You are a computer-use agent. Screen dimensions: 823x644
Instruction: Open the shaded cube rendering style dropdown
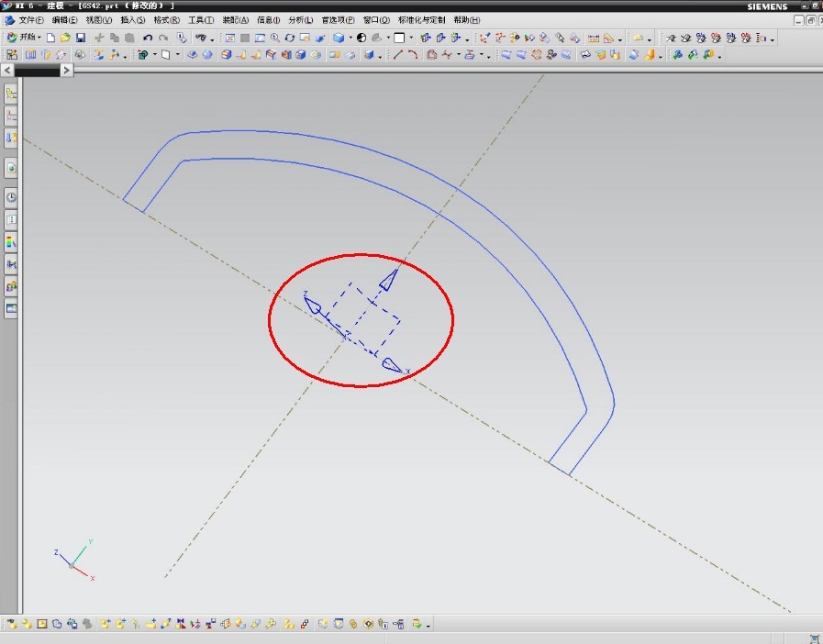point(350,38)
